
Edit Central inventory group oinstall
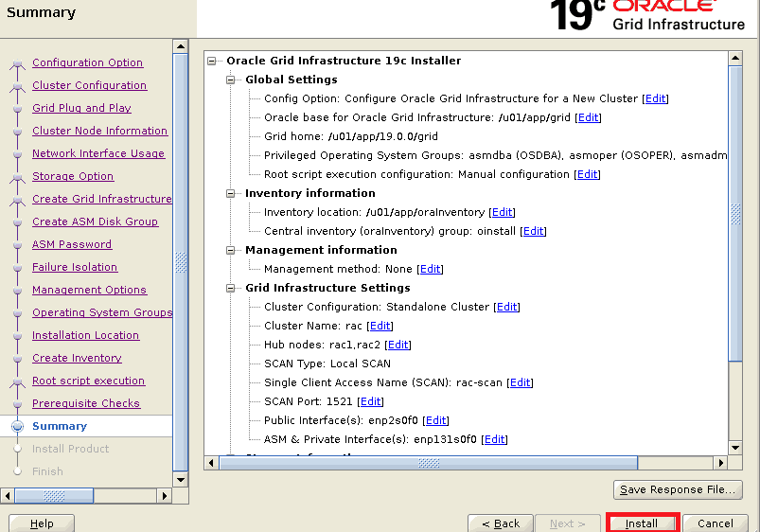pyautogui.click(x=533, y=231)
